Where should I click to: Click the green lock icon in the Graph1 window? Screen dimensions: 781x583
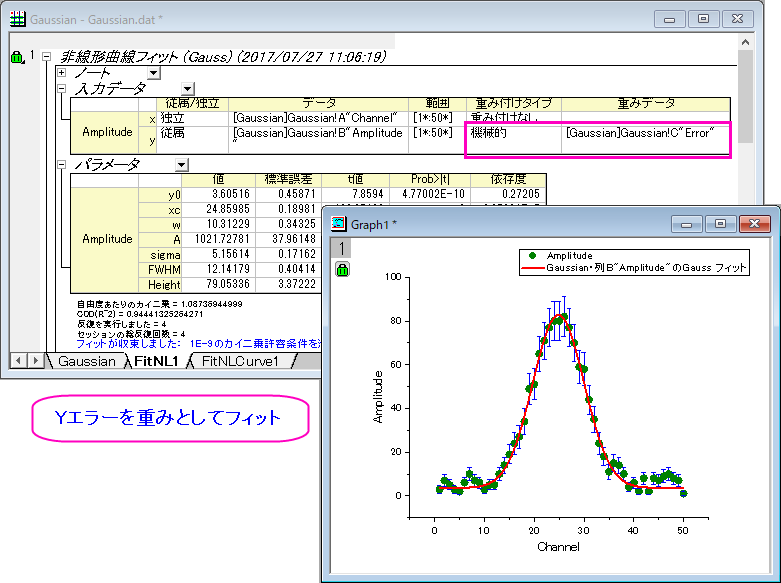pos(342,270)
